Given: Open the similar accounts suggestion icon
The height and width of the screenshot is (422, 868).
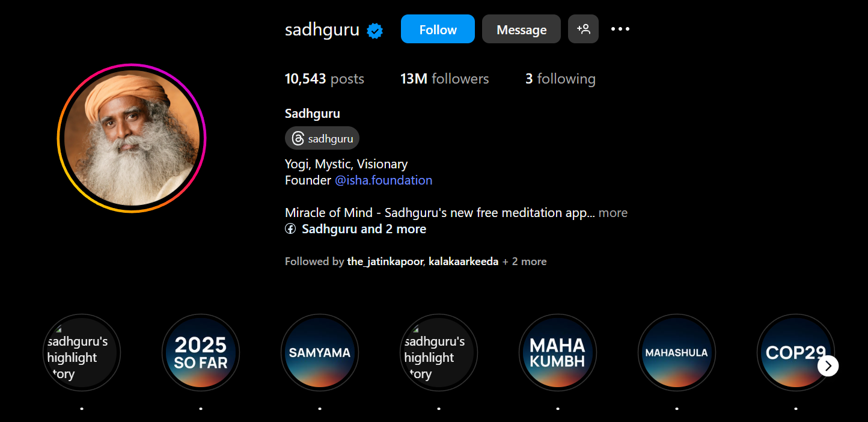Looking at the screenshot, I should pyautogui.click(x=583, y=29).
